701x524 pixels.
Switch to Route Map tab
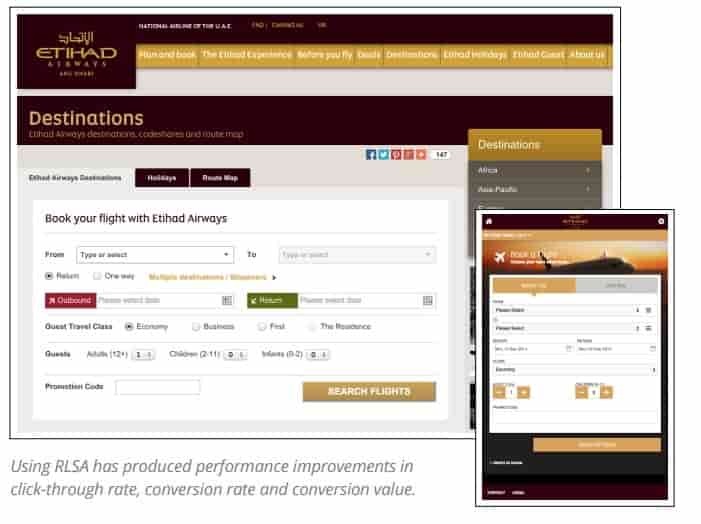tap(220, 178)
